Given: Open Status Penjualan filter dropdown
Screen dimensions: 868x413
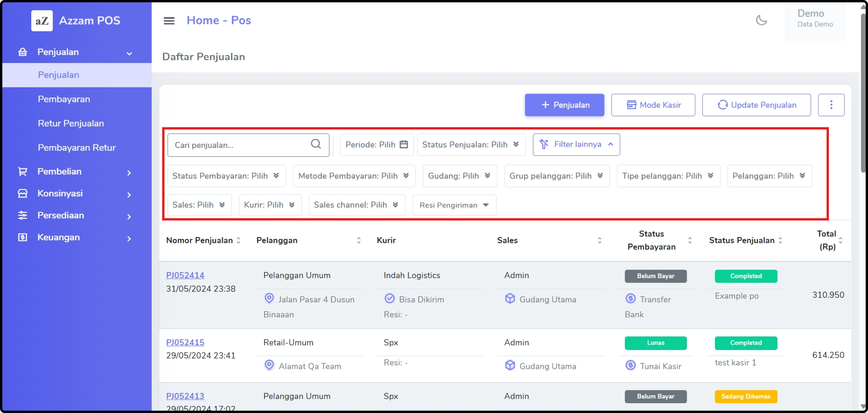Looking at the screenshot, I should 471,144.
